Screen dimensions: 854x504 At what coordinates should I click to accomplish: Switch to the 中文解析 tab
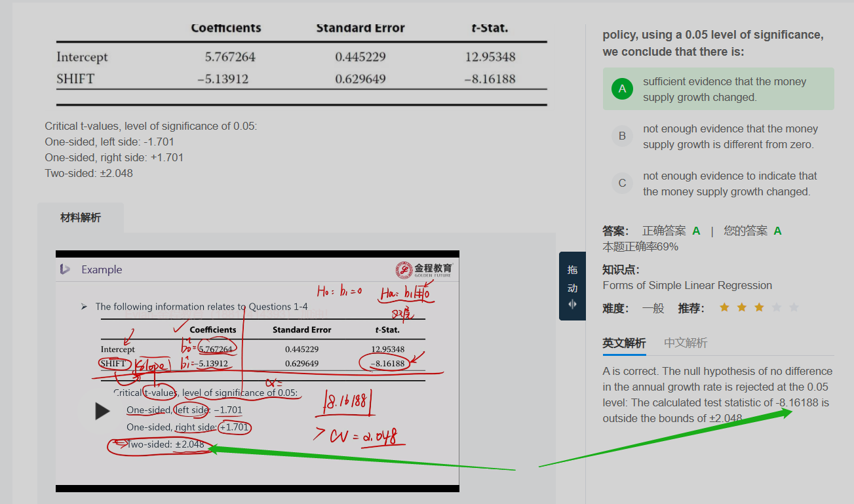686,343
